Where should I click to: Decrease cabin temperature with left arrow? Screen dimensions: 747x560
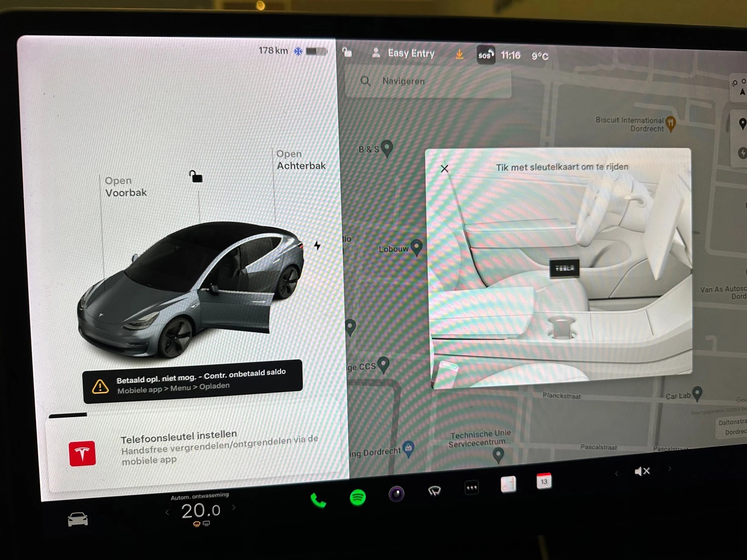pos(167,513)
